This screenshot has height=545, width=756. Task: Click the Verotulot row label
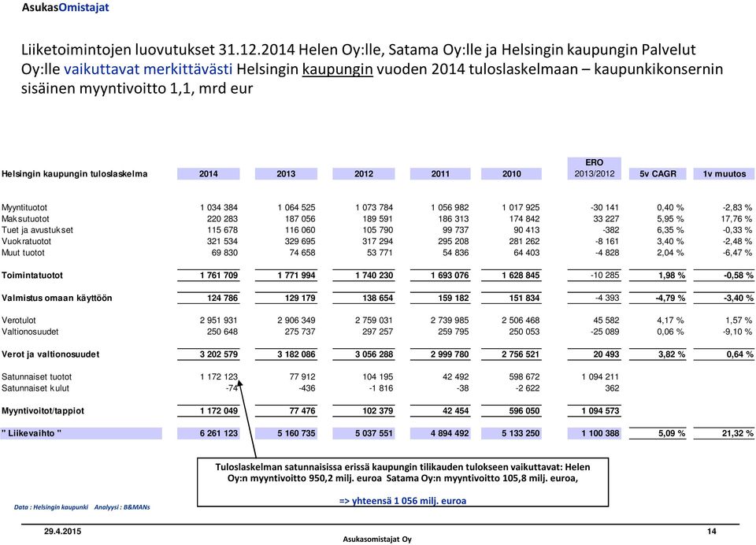tap(18, 321)
